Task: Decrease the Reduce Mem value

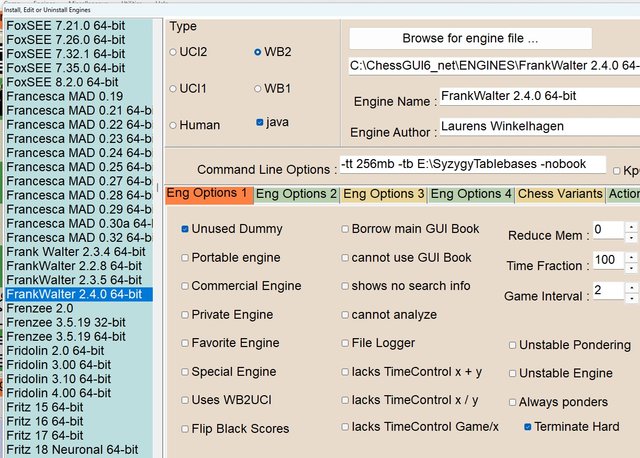Action: click(631, 237)
